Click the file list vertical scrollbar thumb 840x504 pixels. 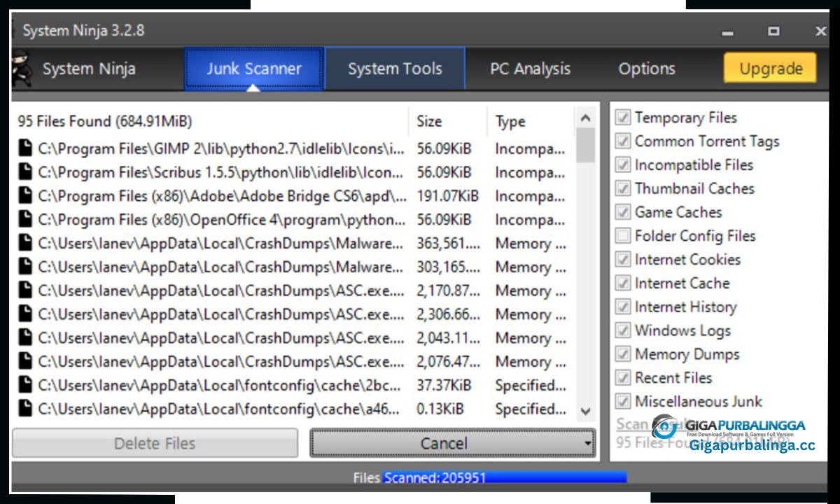click(586, 146)
